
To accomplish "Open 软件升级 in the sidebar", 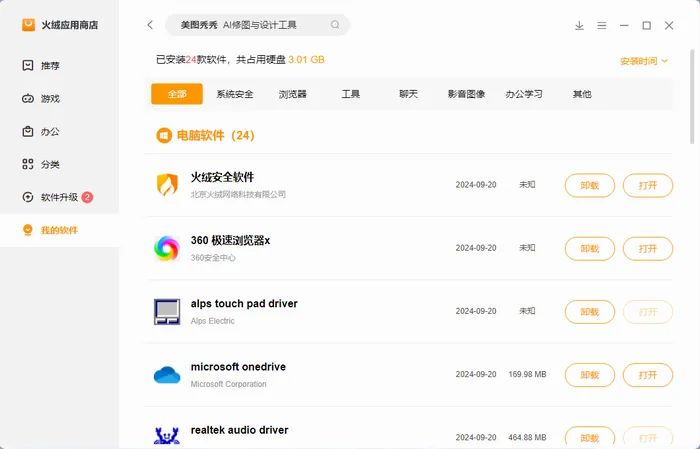I will coord(59,197).
